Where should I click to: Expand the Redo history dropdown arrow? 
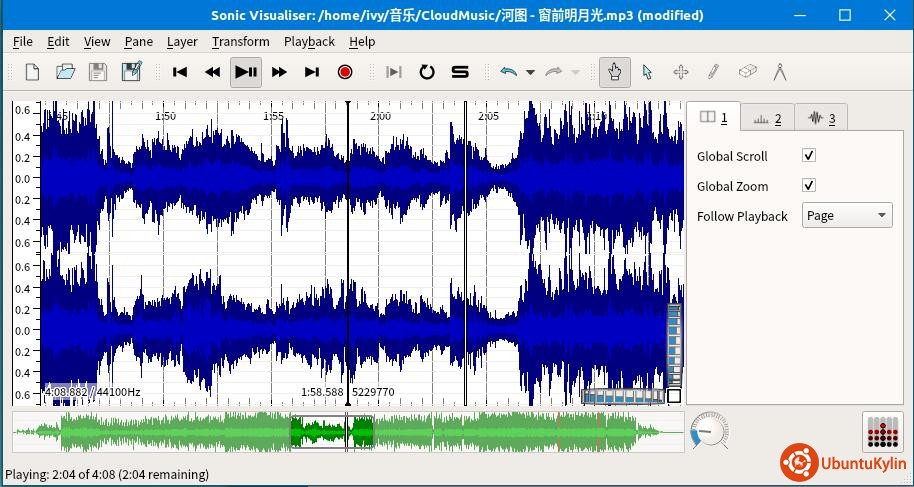[x=575, y=72]
